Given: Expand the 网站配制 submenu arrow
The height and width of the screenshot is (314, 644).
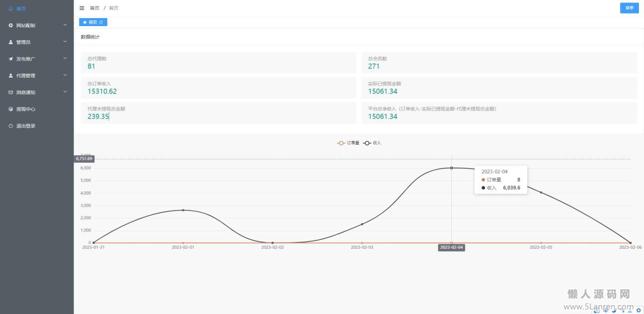Looking at the screenshot, I should click(x=65, y=25).
